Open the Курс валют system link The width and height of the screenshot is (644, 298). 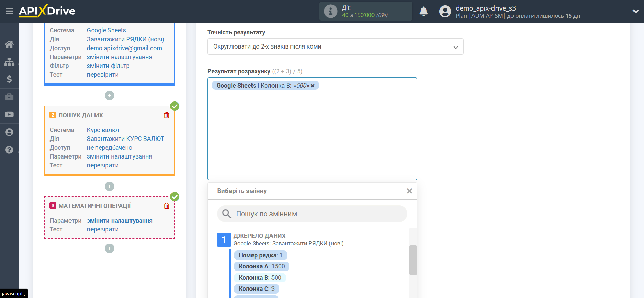pos(103,130)
